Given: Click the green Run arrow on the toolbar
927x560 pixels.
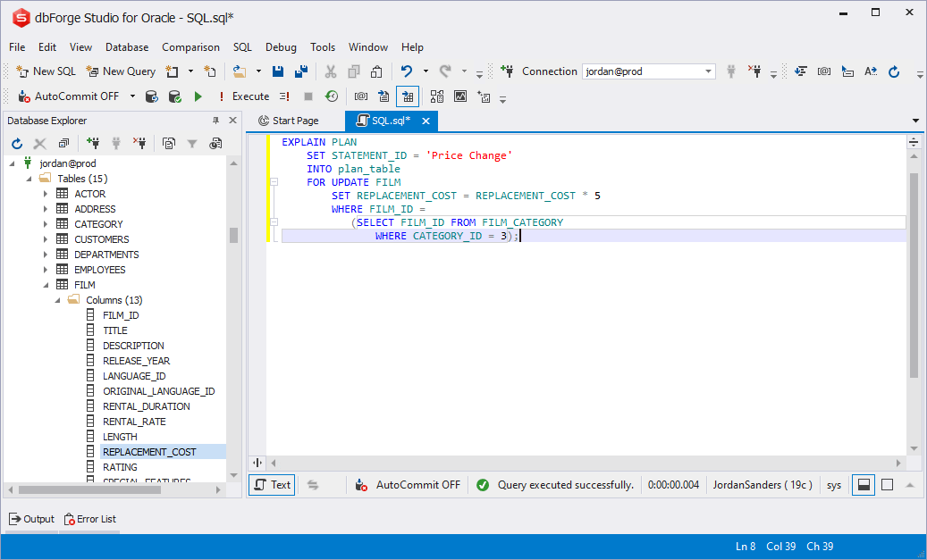Looking at the screenshot, I should [198, 96].
